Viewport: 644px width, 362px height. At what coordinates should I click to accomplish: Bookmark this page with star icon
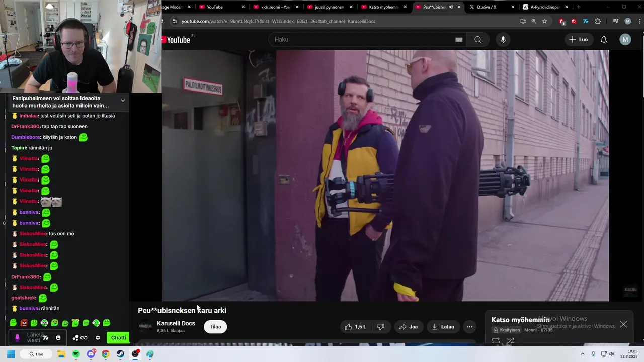[544, 21]
